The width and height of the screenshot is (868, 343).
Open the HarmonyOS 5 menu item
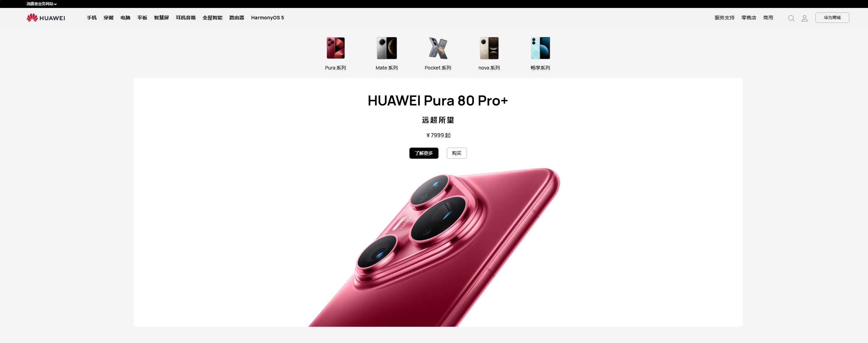tap(268, 18)
